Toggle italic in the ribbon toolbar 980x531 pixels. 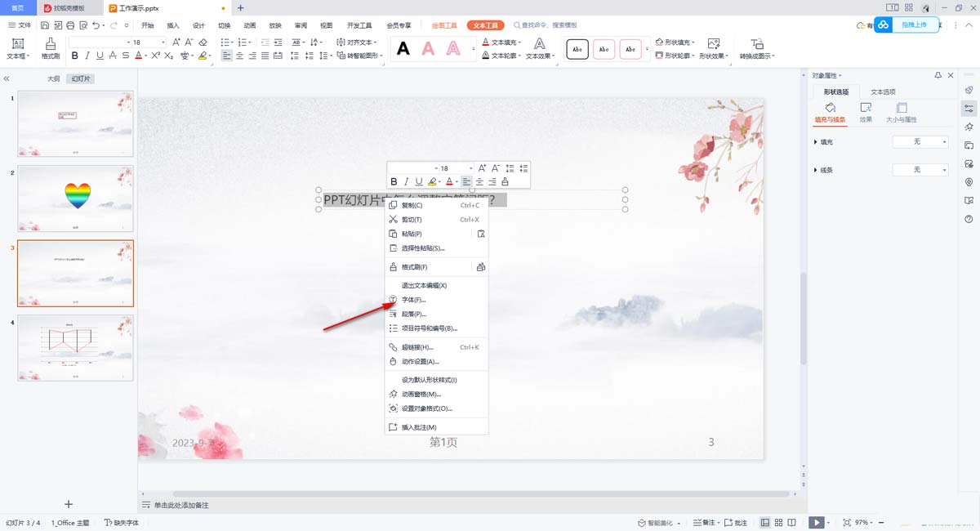[87, 56]
